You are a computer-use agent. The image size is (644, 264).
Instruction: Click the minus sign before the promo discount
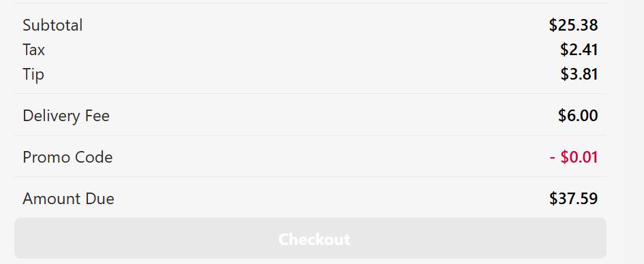click(553, 158)
